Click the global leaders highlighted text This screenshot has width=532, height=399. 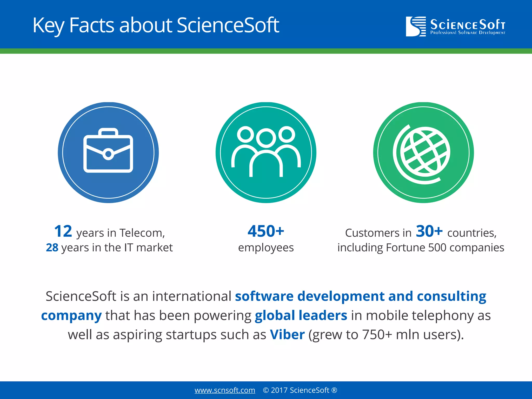301,315
